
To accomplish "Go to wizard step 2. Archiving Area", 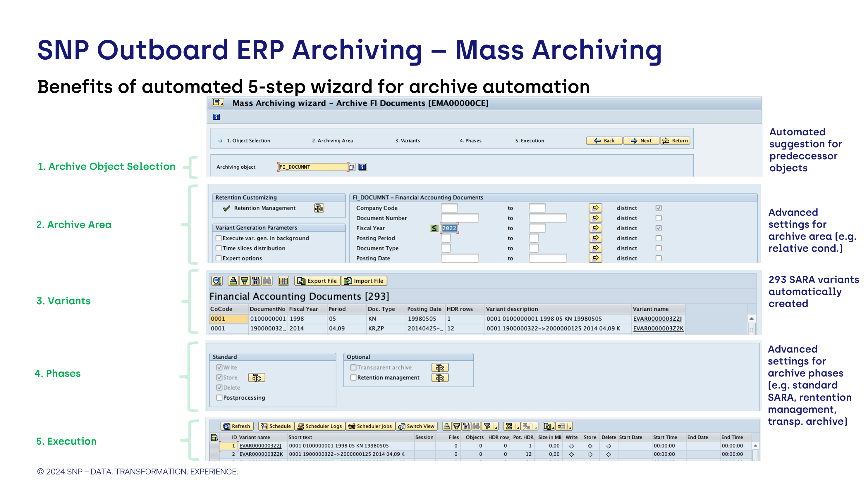I will coord(332,141).
